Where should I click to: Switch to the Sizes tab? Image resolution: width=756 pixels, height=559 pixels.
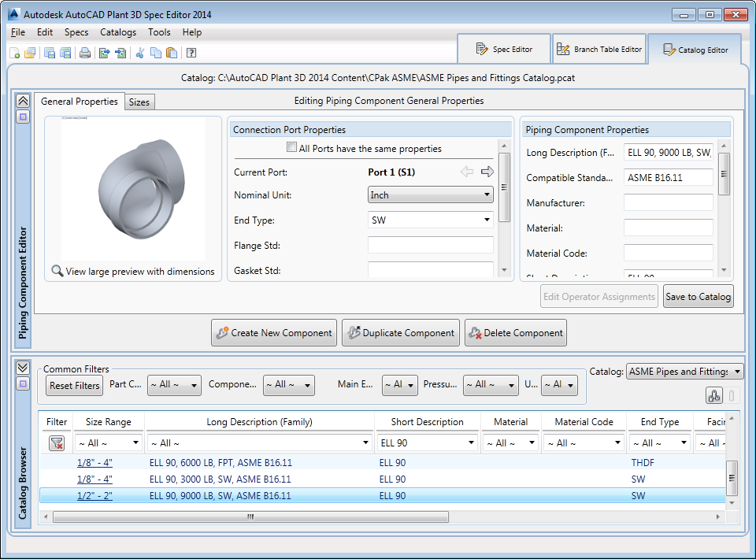(x=139, y=102)
